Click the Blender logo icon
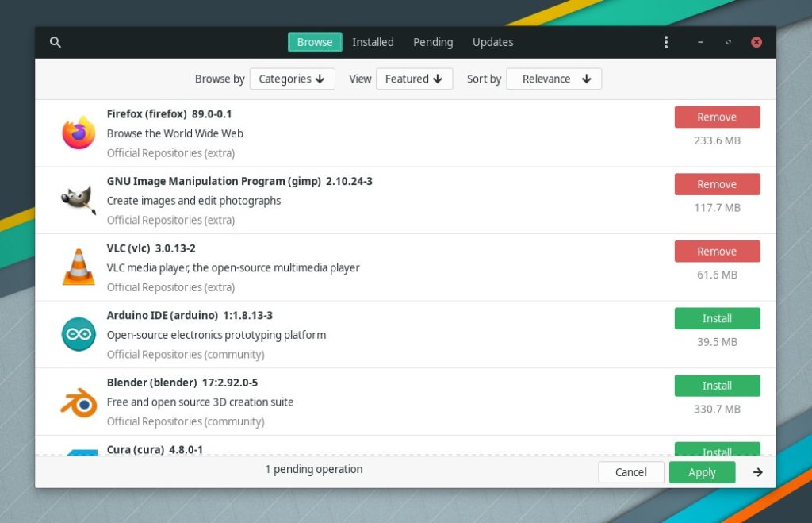Screen dimensions: 812x523 coord(79,402)
